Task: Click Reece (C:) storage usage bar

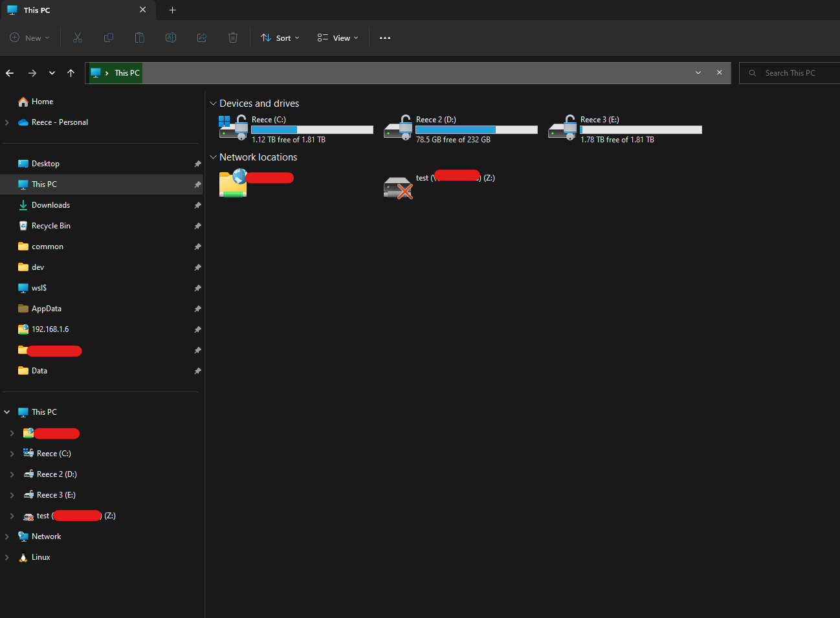Action: [x=312, y=130]
